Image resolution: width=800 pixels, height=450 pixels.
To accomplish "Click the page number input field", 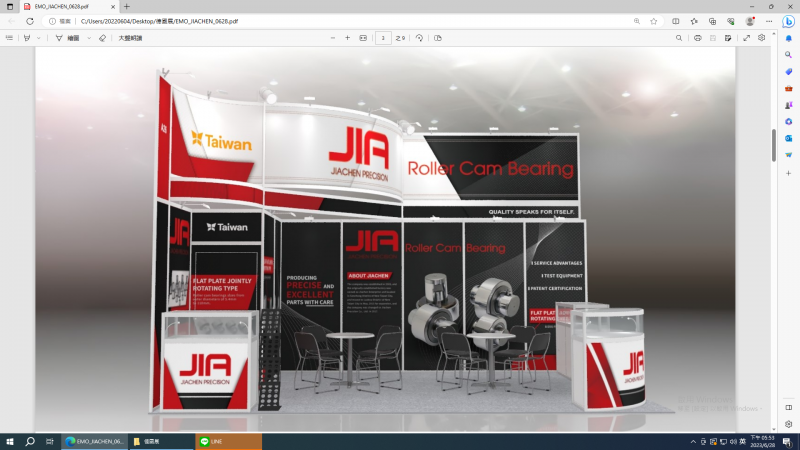I will click(383, 38).
